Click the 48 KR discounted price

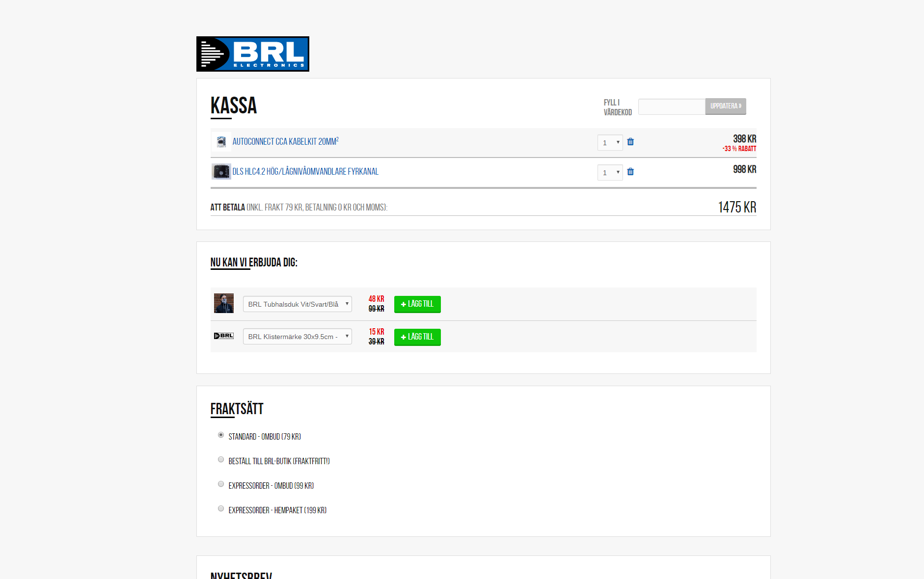(377, 299)
